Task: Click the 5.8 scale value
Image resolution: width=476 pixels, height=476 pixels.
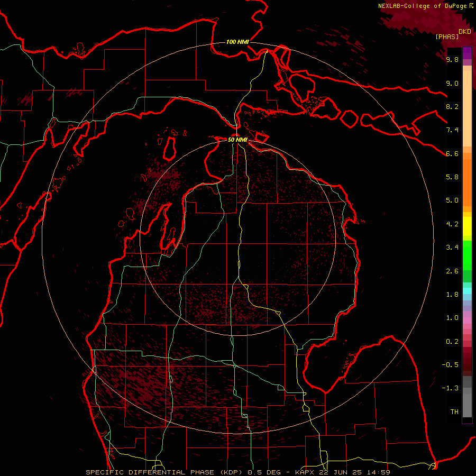Action: pyautogui.click(x=452, y=177)
